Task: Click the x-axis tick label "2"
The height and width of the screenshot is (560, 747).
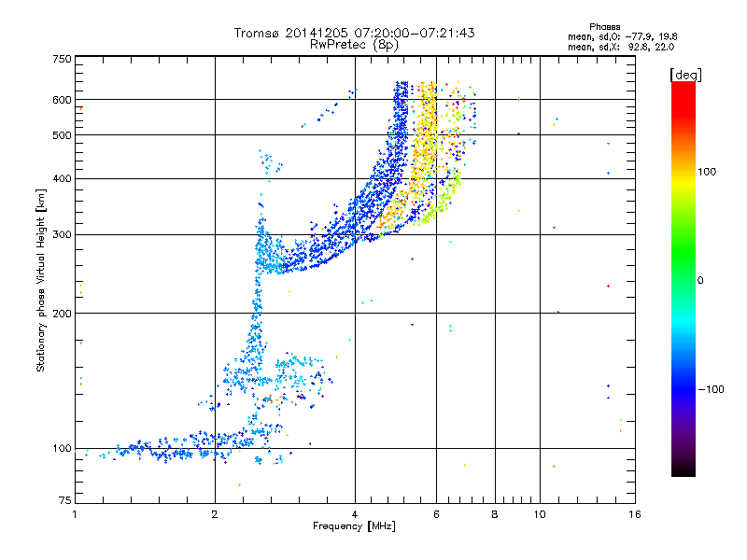Action: click(x=215, y=514)
